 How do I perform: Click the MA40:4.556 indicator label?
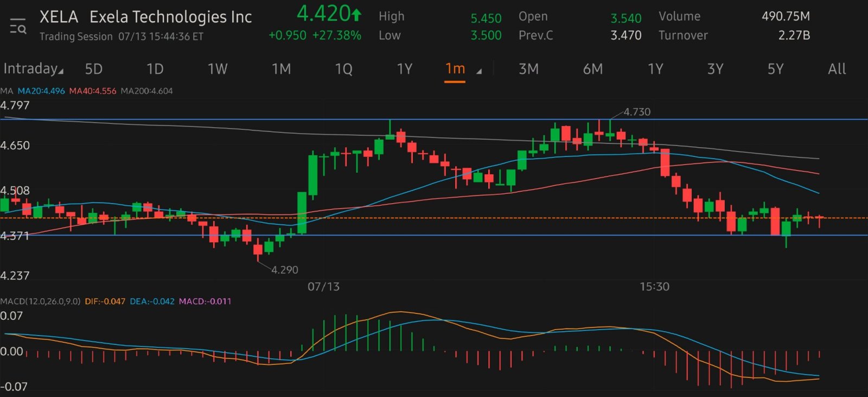pos(92,91)
